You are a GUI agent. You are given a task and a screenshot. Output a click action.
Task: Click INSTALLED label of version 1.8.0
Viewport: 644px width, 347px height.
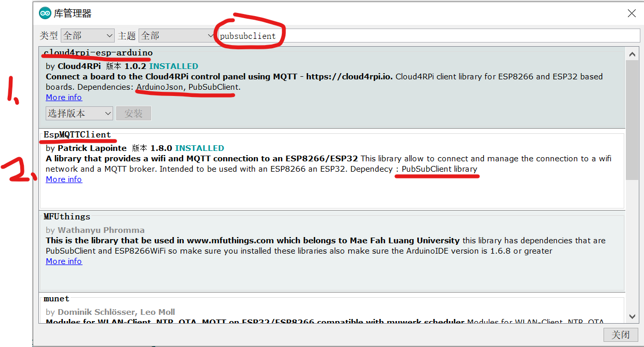pos(200,148)
